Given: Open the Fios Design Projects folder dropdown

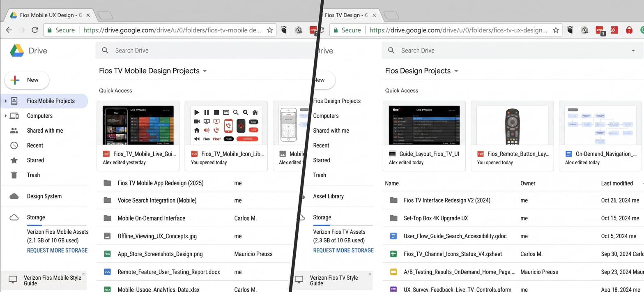Looking at the screenshot, I should click(456, 71).
